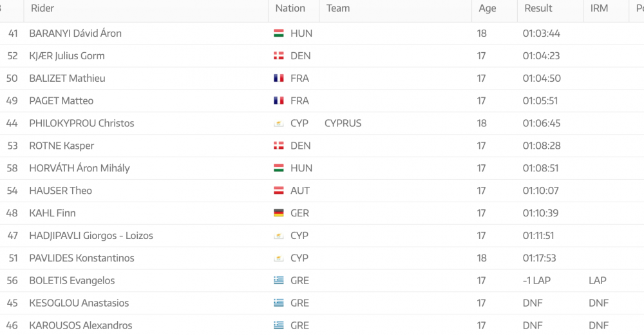The height and width of the screenshot is (335, 644).
Task: Click the CYPRUS team name
Action: [343, 124]
